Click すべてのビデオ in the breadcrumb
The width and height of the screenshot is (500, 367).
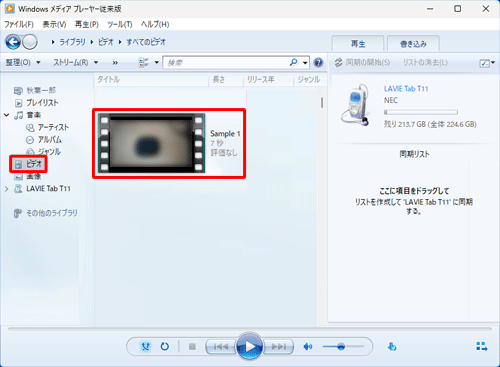tap(146, 42)
